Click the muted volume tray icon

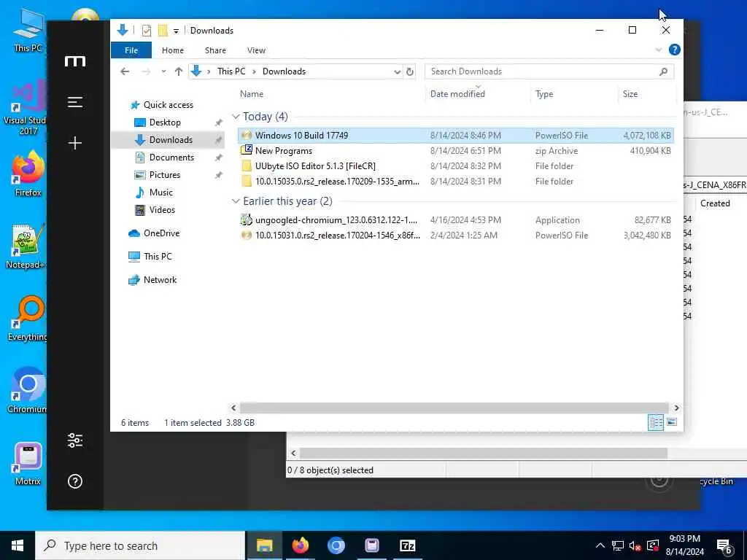(635, 545)
